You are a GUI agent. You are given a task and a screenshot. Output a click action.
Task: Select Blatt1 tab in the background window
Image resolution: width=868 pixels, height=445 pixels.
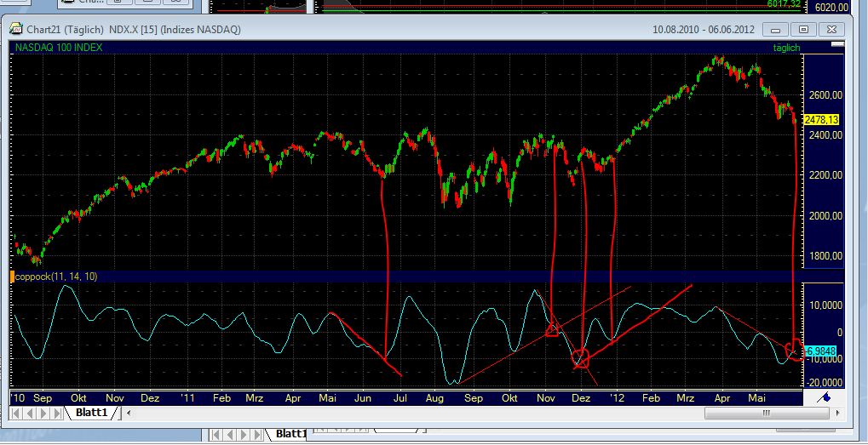tap(291, 433)
